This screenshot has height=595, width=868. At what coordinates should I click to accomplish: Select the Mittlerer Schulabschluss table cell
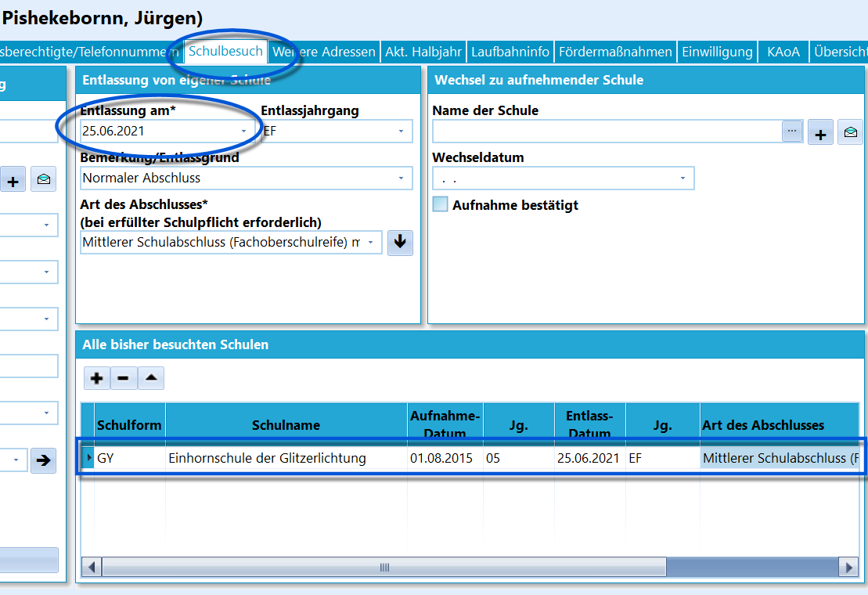point(780,458)
